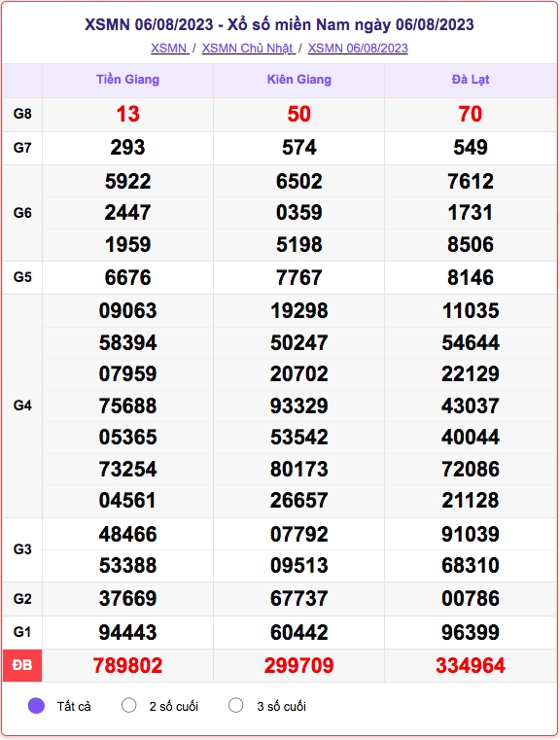Click G1 number 94443
The height and width of the screenshot is (740, 560).
pyautogui.click(x=128, y=633)
